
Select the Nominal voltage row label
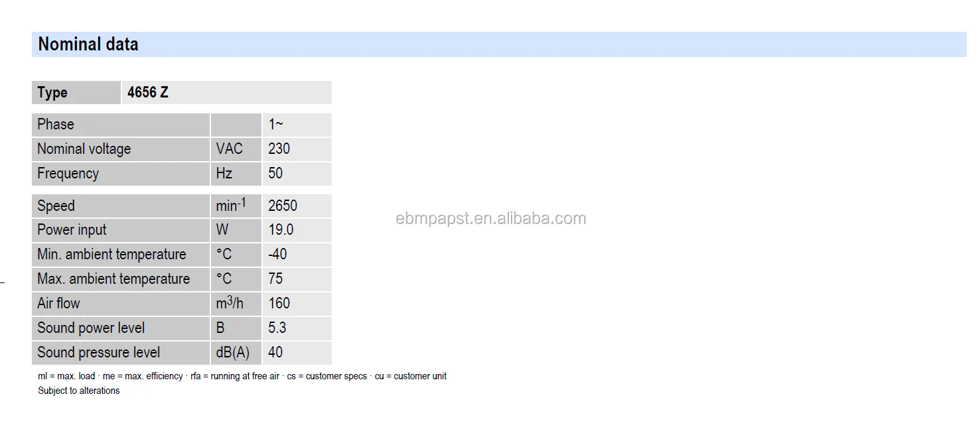pyautogui.click(x=84, y=149)
